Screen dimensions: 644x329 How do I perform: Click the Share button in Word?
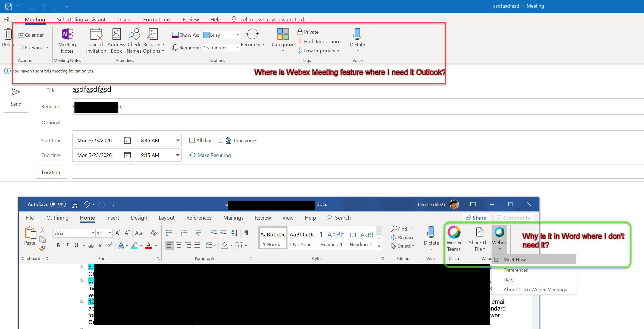tap(476, 218)
